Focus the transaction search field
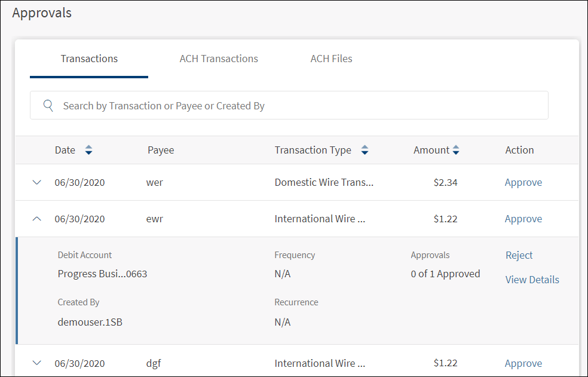This screenshot has width=588, height=377. (299, 106)
